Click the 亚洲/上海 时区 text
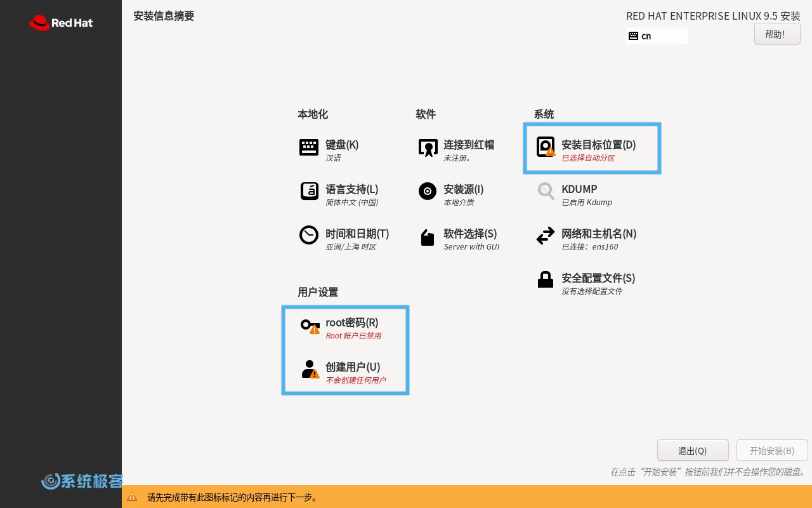The width and height of the screenshot is (812, 508). [x=351, y=247]
